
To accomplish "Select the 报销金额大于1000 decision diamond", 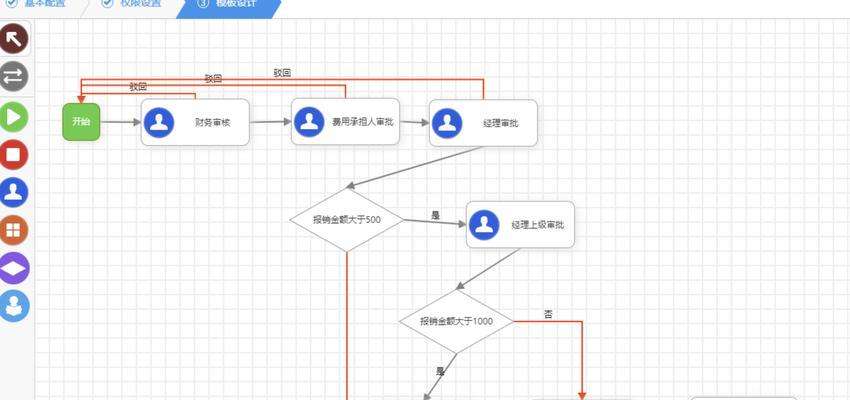I will tap(456, 321).
